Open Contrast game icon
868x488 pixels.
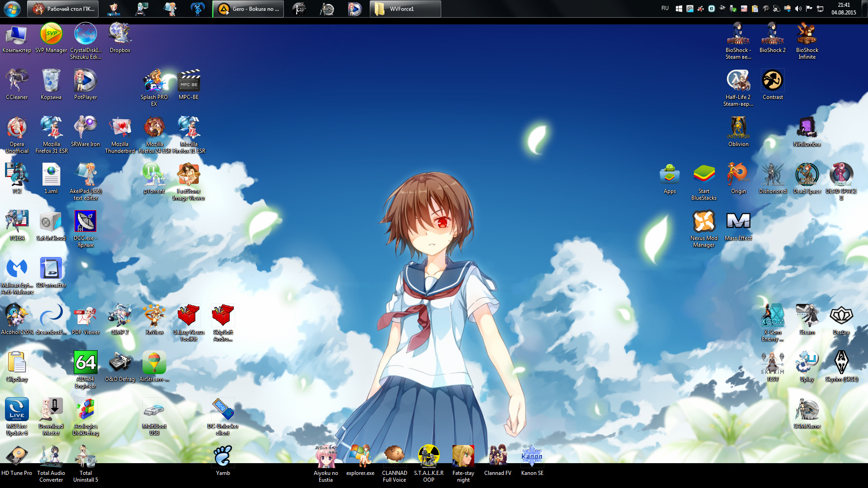773,85
